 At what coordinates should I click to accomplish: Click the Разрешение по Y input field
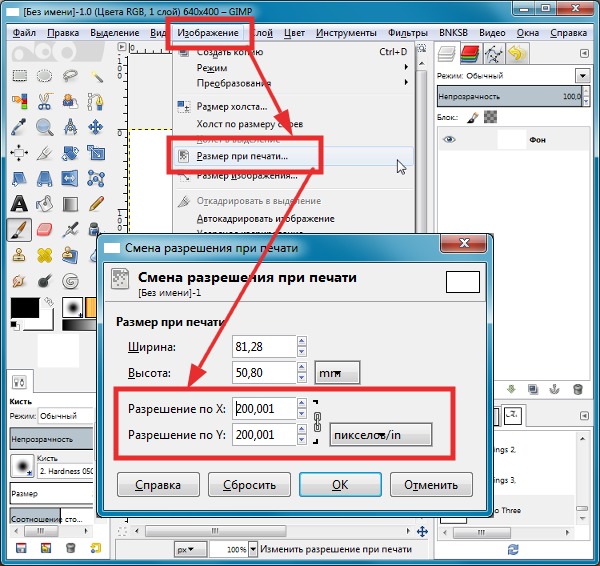pos(264,435)
